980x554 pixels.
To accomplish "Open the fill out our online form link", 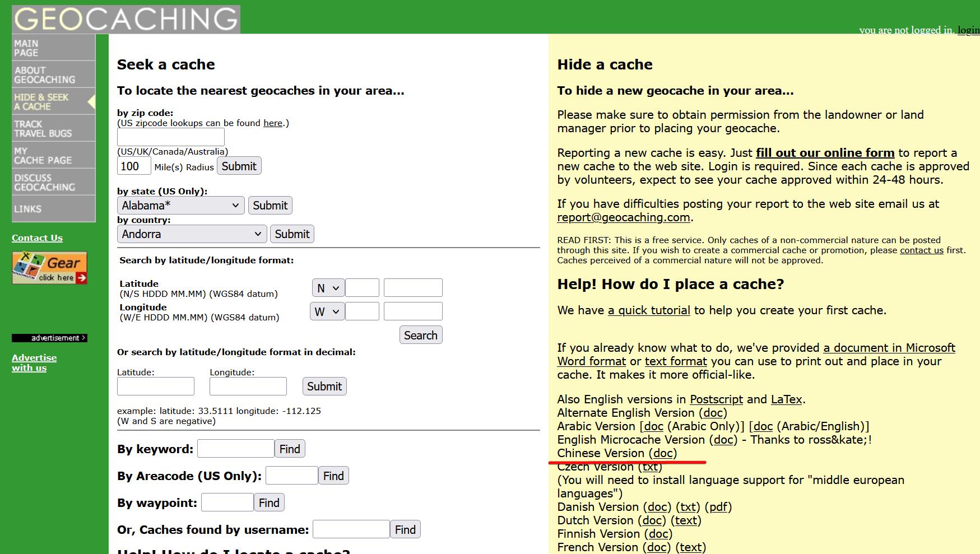I will (x=825, y=153).
